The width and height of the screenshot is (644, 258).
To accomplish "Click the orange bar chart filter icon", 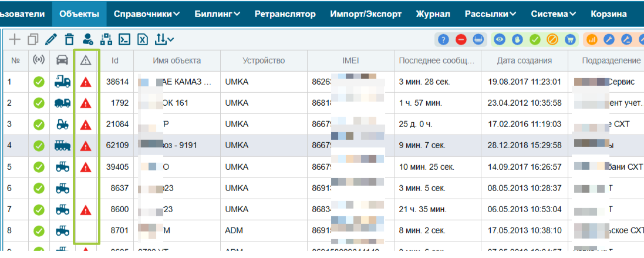I will click(x=592, y=39).
